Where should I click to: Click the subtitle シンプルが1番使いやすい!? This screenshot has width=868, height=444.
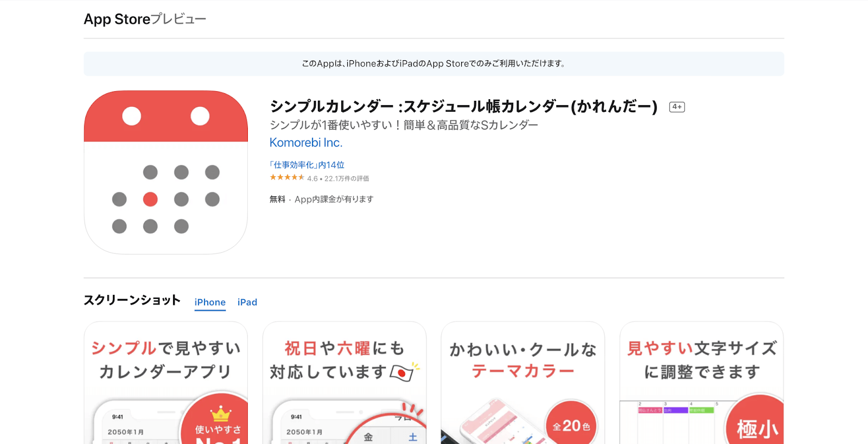pyautogui.click(x=404, y=125)
